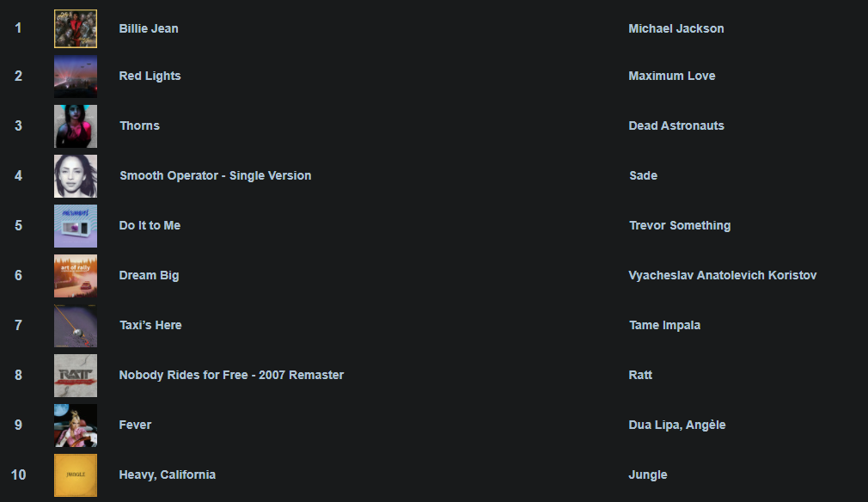
Task: Click the Fever album artwork
Action: click(x=76, y=425)
